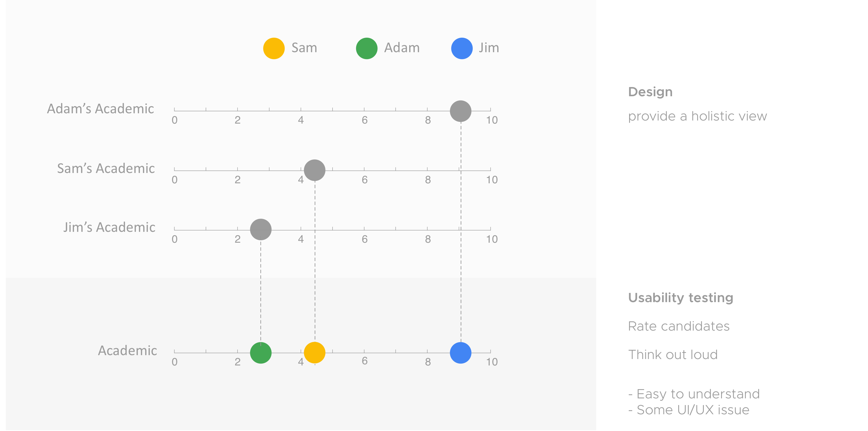This screenshot has height=431, width=868.
Task: Click the 6 tick on Sam's Academic scale
Action: click(365, 180)
